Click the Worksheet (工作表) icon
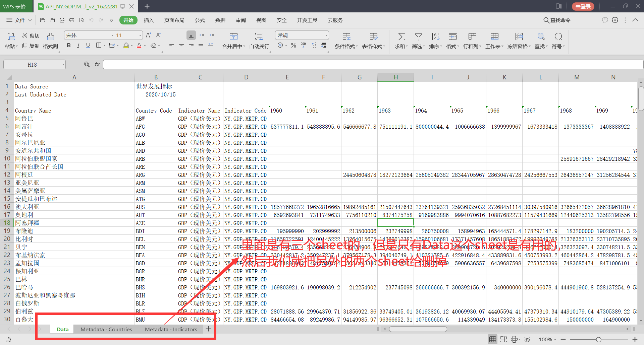The height and width of the screenshot is (345, 644). coord(494,37)
